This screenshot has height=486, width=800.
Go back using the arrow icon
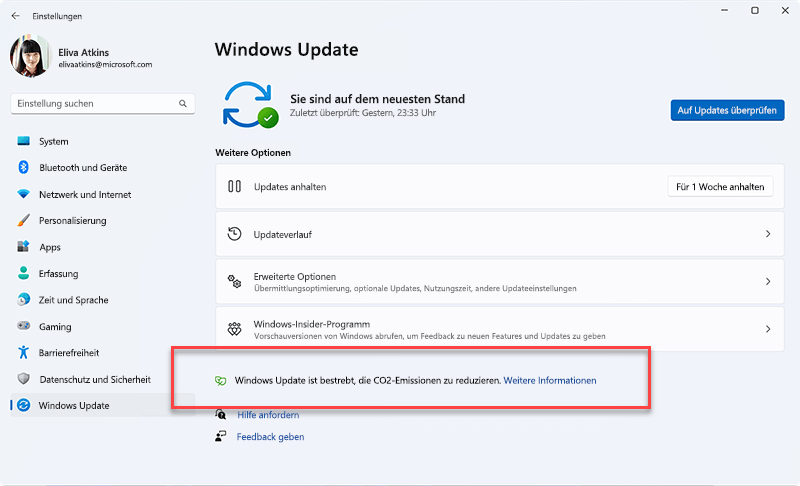tap(15, 16)
